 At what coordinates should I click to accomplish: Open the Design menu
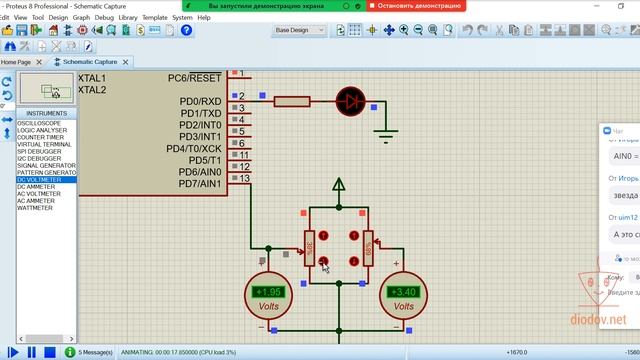coord(58,18)
